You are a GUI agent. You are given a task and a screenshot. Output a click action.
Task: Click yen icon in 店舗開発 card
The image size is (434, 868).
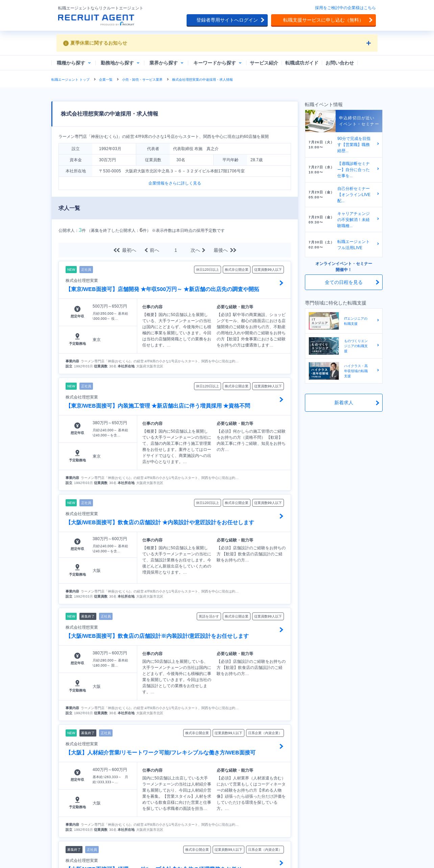click(77, 309)
